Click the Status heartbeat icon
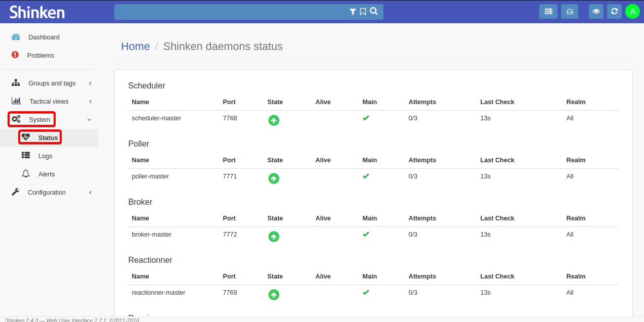Viewport: 644px width, 322px height. coord(26,137)
